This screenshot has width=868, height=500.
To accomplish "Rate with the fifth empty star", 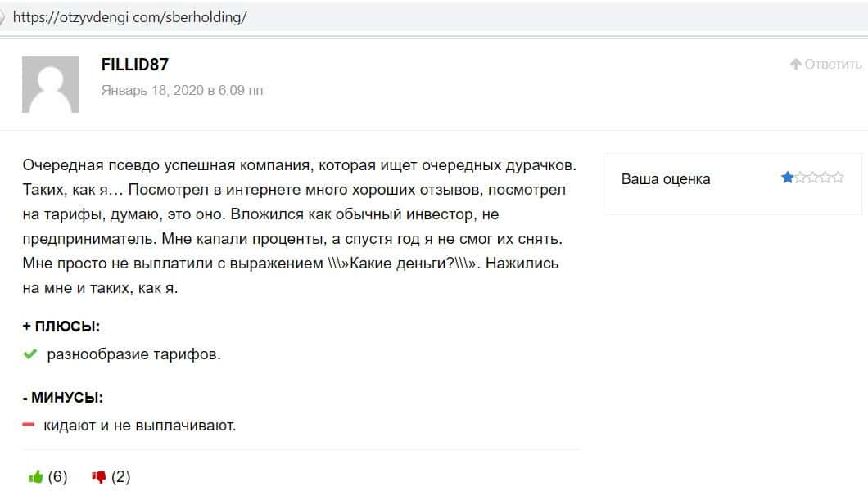I will click(838, 178).
